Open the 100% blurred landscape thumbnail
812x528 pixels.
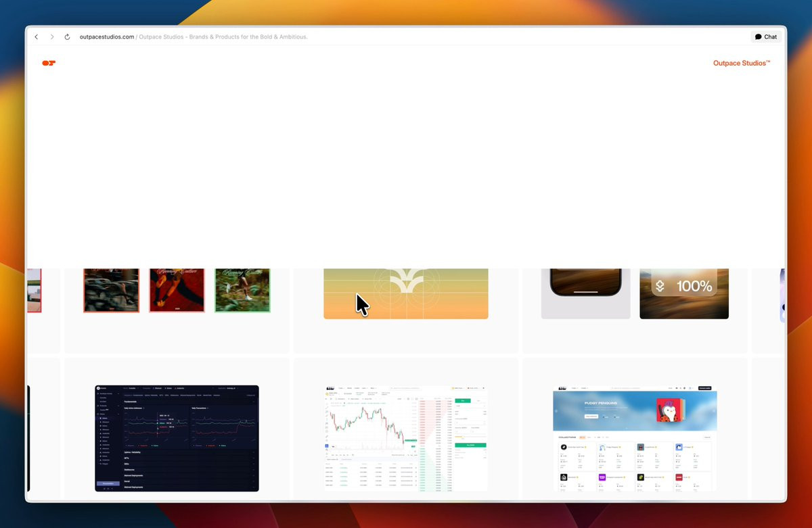coord(684,293)
